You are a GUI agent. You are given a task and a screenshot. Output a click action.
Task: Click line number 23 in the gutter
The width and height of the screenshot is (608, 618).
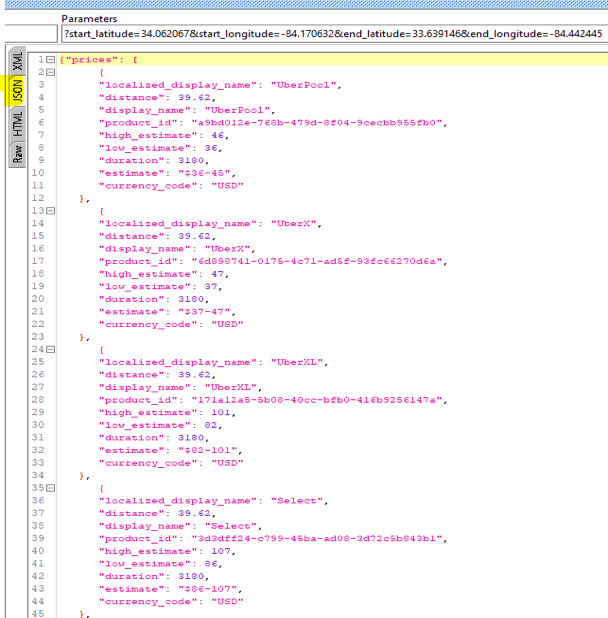[38, 337]
